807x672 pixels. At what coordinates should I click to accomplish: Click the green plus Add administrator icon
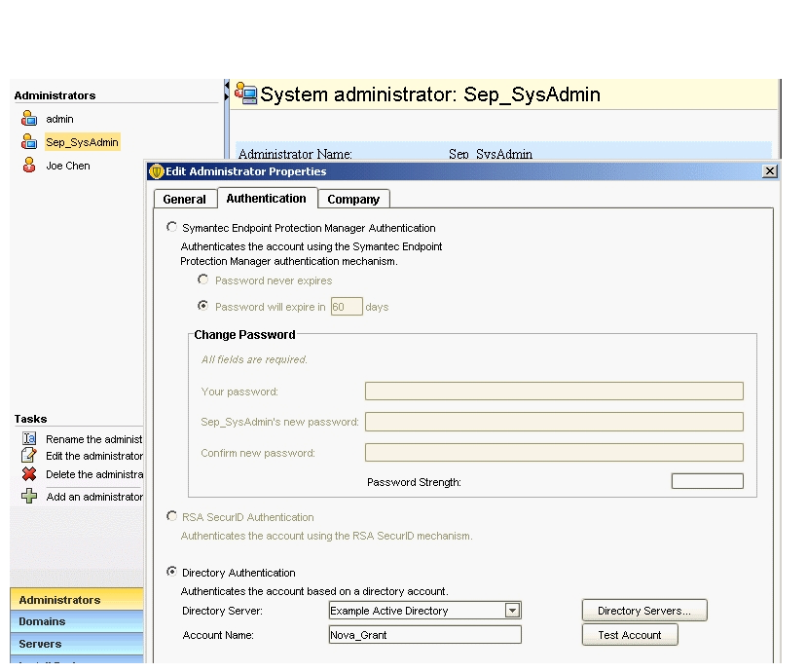tap(29, 496)
